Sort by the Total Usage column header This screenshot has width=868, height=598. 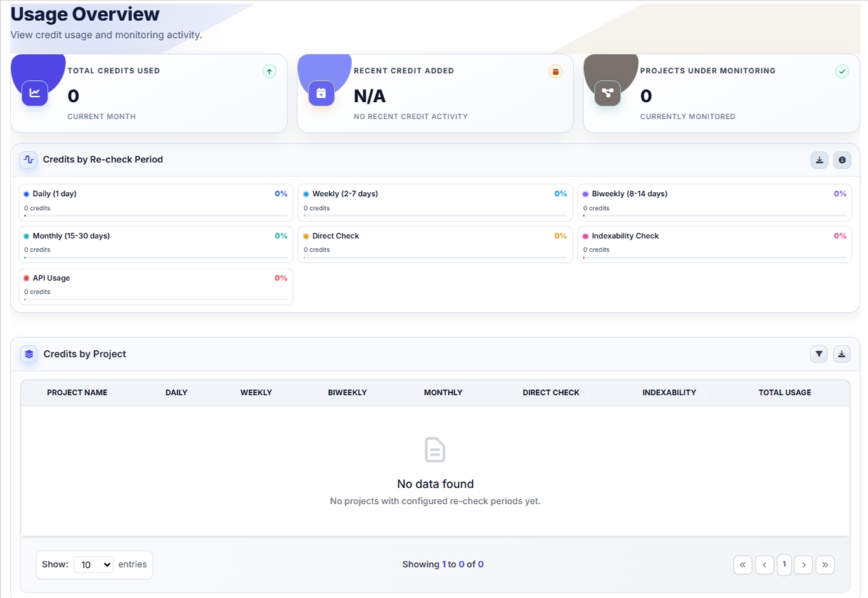tap(784, 393)
